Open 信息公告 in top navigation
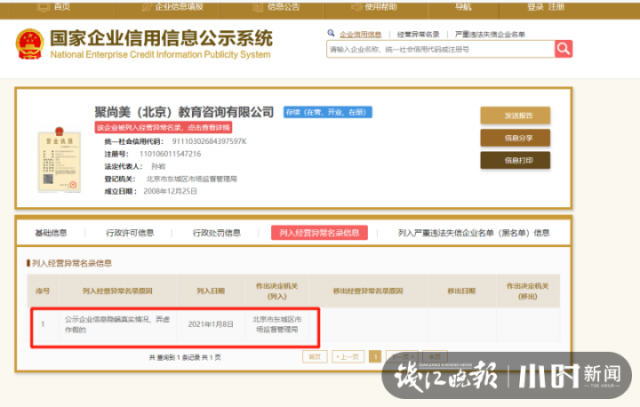This screenshot has height=407, width=640. coord(277,7)
